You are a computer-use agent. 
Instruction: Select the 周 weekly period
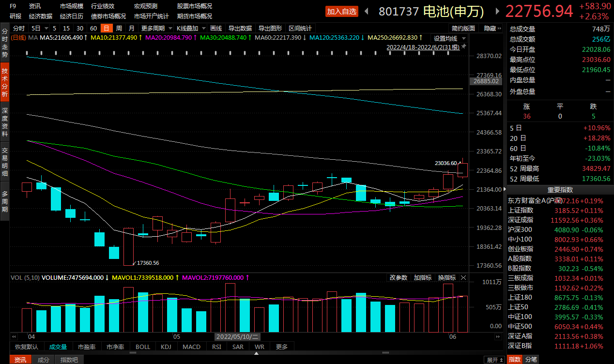[119, 28]
